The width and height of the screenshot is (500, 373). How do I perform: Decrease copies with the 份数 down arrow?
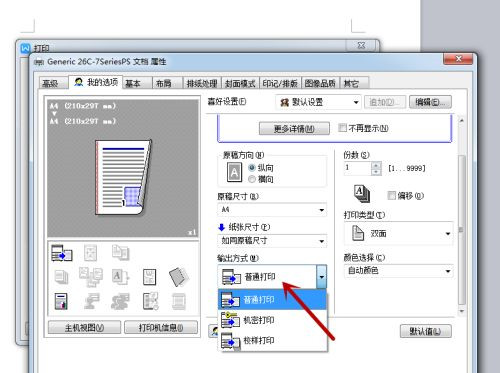[x=376, y=172]
